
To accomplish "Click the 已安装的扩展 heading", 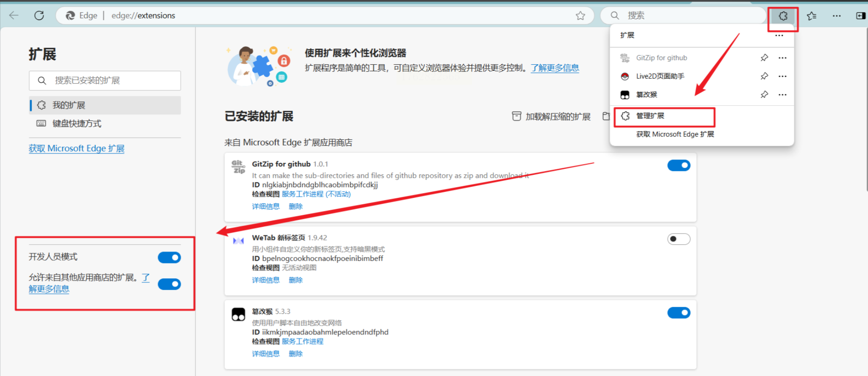I will (x=259, y=116).
